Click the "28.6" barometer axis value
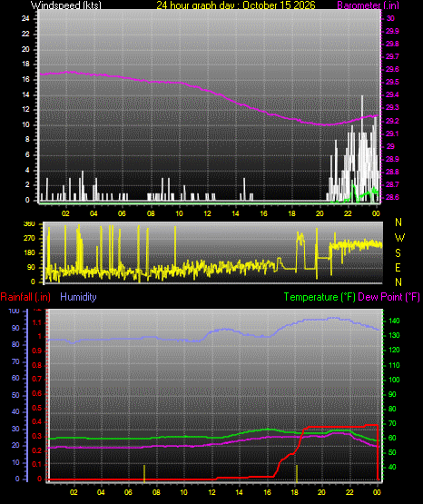Viewport: 423px width, 504px height. click(392, 197)
